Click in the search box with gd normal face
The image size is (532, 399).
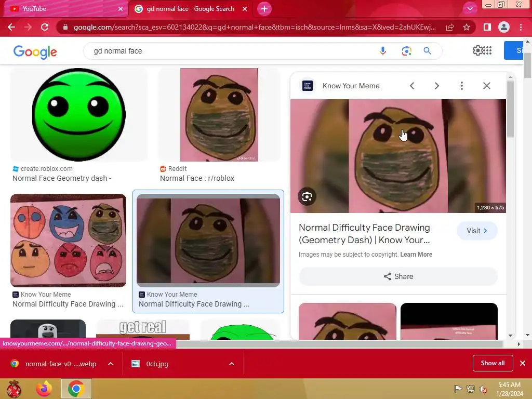coord(231,51)
